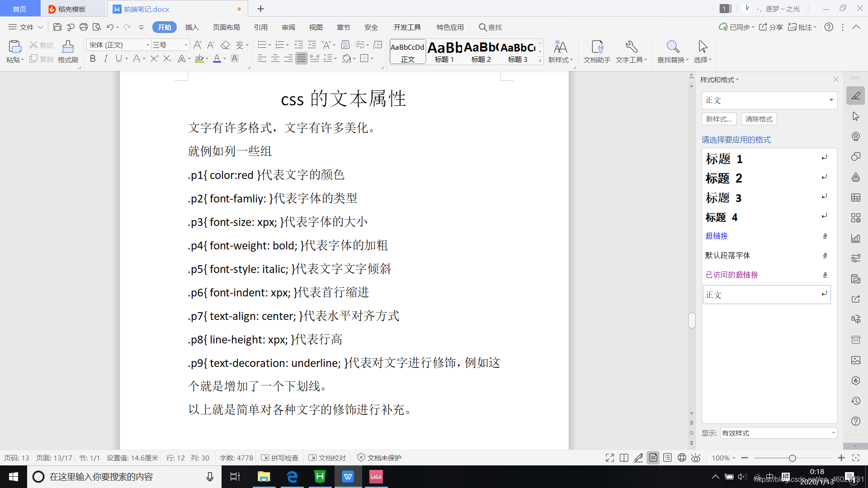
Task: Click the New Style icon
Action: tap(560, 51)
